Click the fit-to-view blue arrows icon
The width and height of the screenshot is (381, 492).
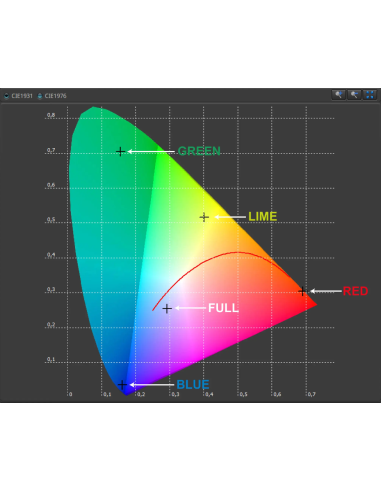click(370, 95)
